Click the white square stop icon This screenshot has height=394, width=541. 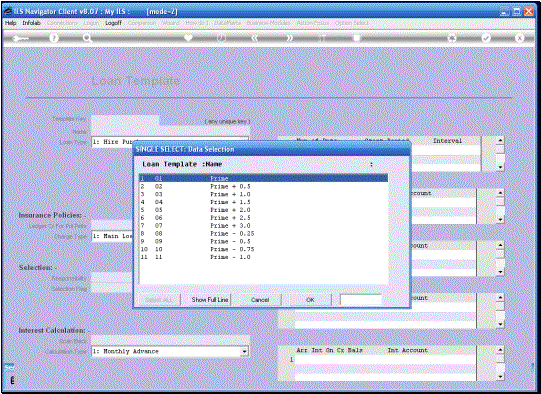tap(357, 38)
